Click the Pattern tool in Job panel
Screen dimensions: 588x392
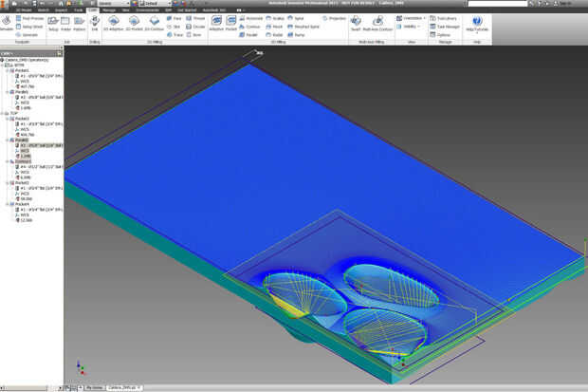click(x=79, y=24)
